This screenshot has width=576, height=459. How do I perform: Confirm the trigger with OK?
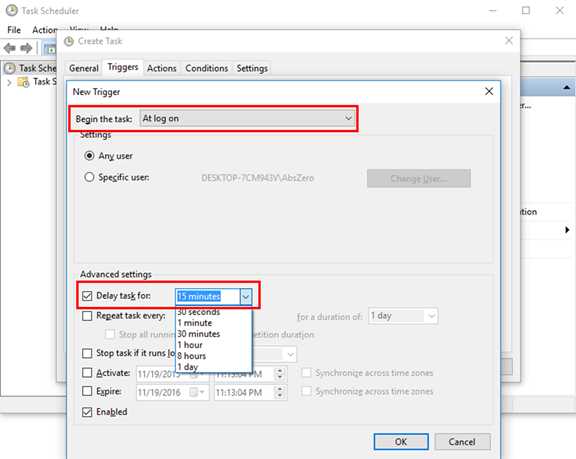tap(401, 441)
